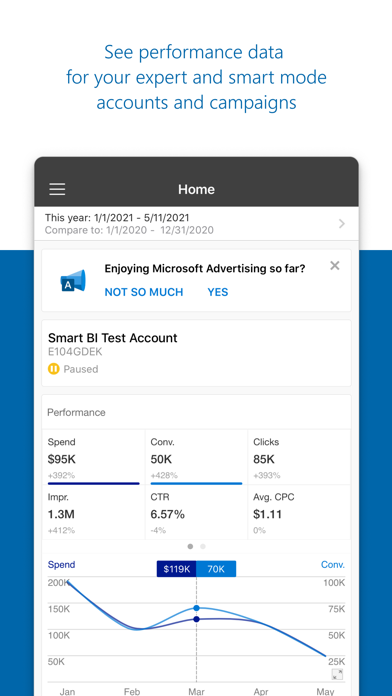Dismiss the Enjoying Microsoft Advertising prompt

pos(335,265)
